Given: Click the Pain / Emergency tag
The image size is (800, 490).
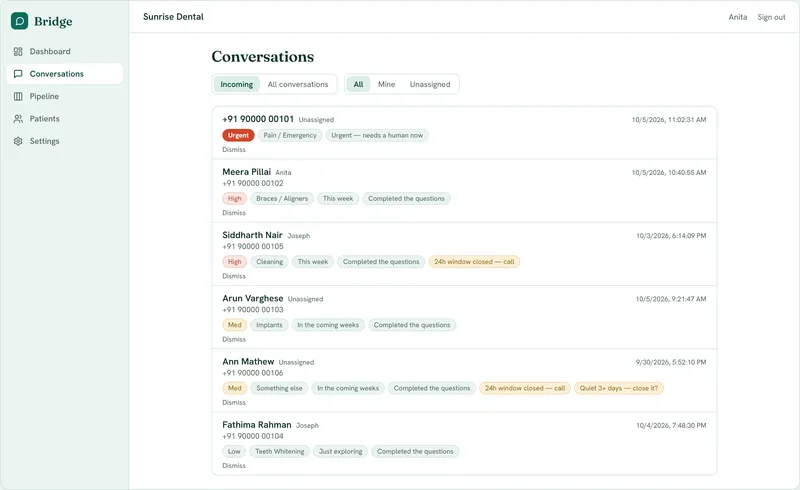Looking at the screenshot, I should click(x=290, y=135).
